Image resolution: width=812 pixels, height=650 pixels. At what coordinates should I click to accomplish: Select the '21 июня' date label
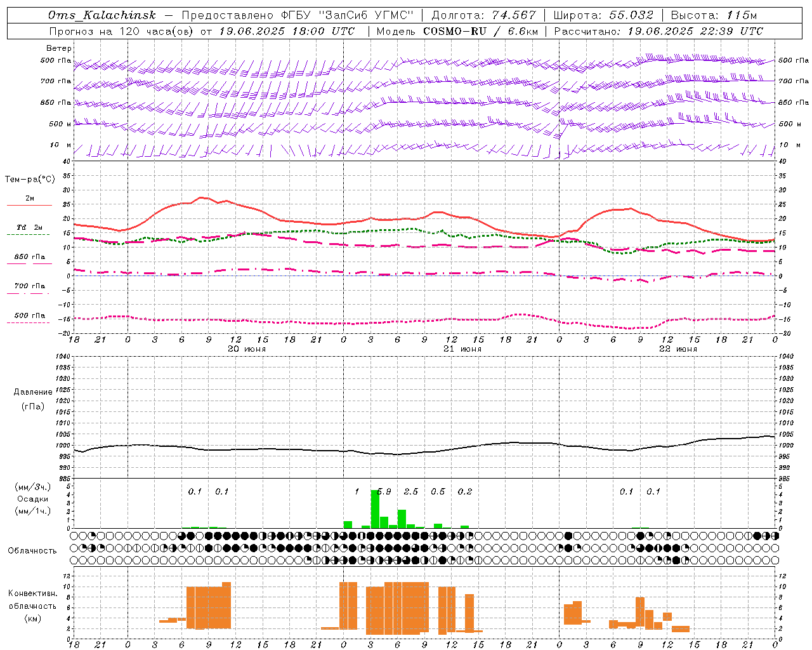[462, 348]
